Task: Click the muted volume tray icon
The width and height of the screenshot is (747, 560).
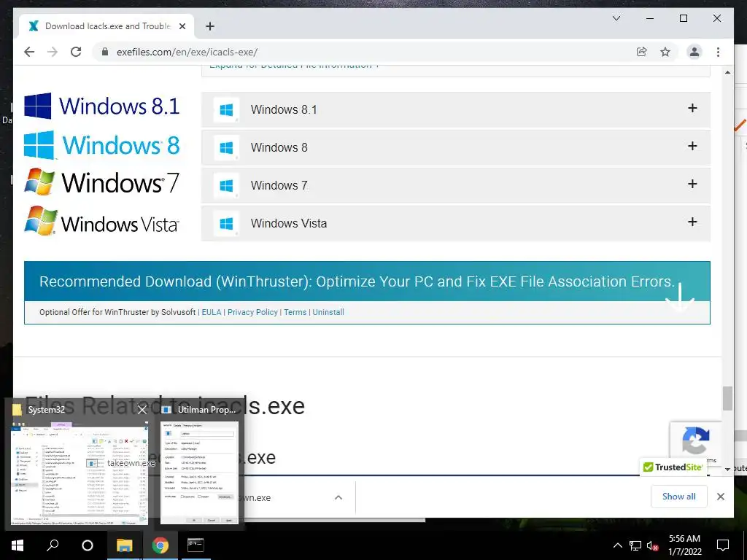Action: tap(653, 545)
